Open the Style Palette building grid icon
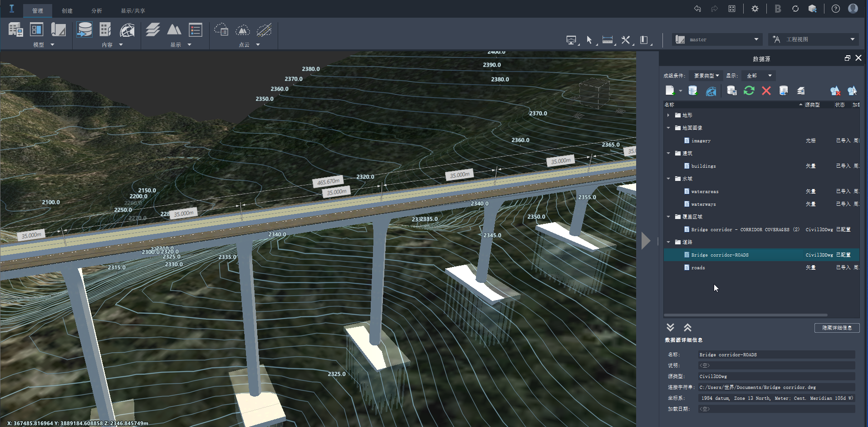This screenshot has width=868, height=427. click(105, 30)
